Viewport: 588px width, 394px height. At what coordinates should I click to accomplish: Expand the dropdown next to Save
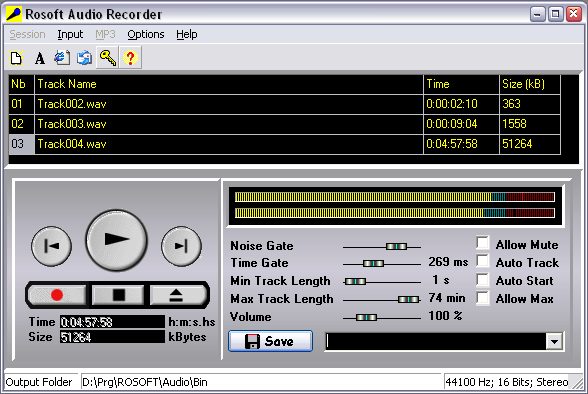pyautogui.click(x=554, y=342)
